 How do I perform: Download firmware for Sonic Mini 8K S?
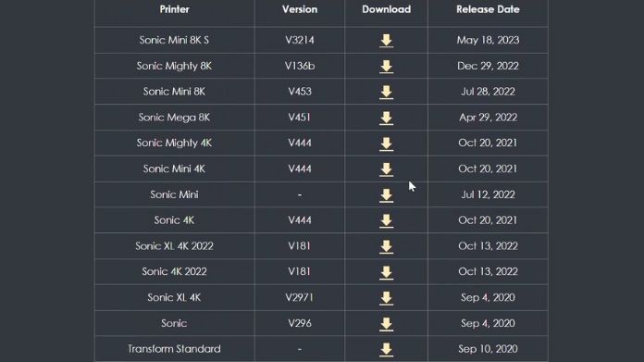click(386, 41)
